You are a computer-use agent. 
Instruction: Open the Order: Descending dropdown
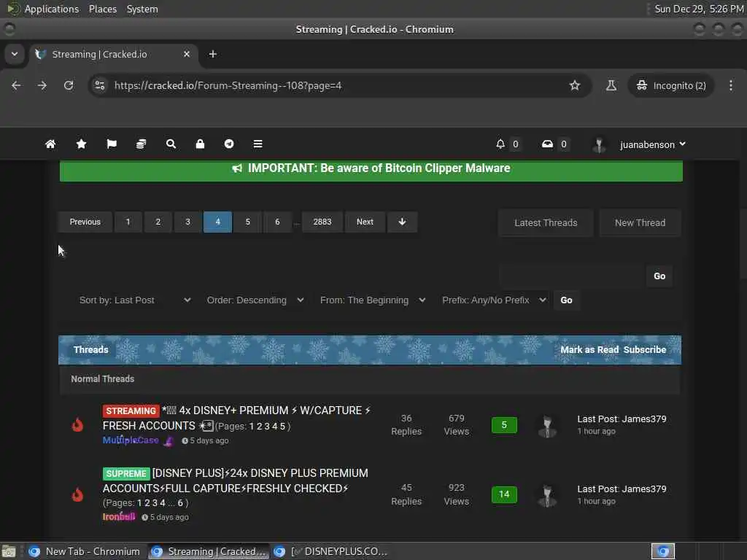(255, 300)
